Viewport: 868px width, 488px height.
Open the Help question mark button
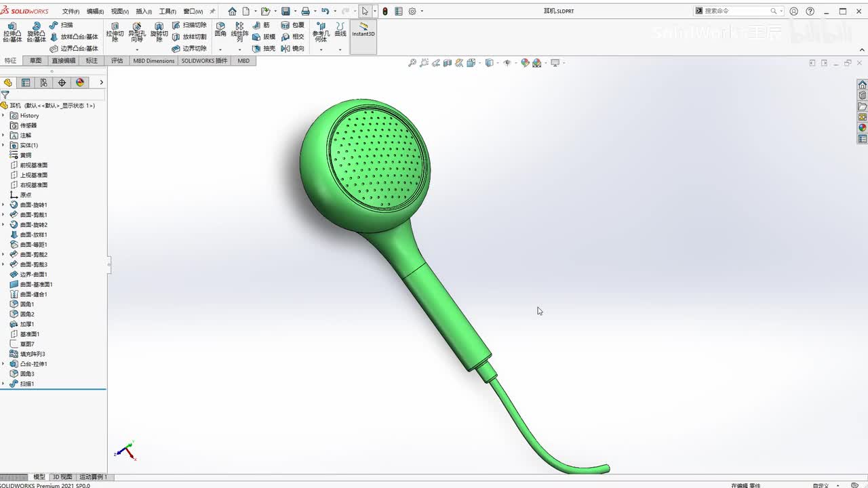point(810,11)
